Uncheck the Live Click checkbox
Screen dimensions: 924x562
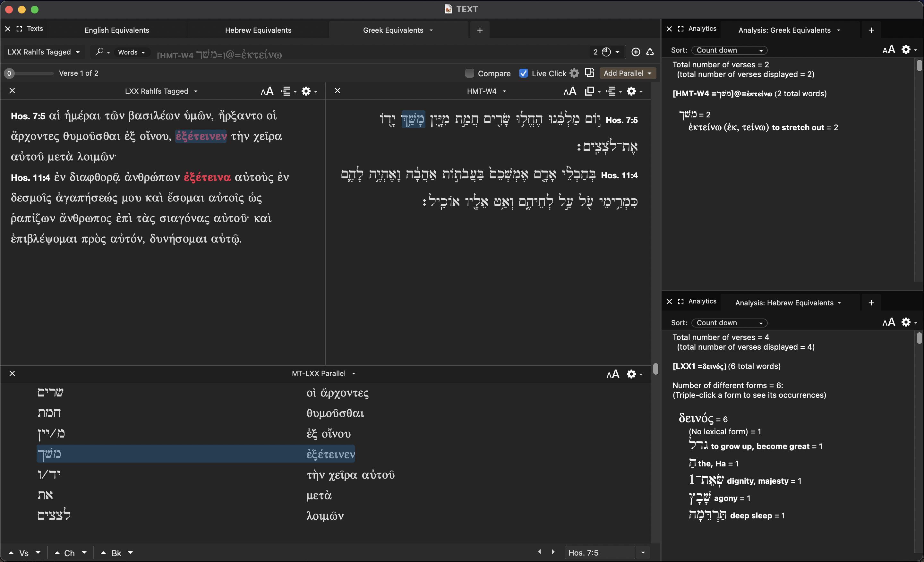coord(524,73)
